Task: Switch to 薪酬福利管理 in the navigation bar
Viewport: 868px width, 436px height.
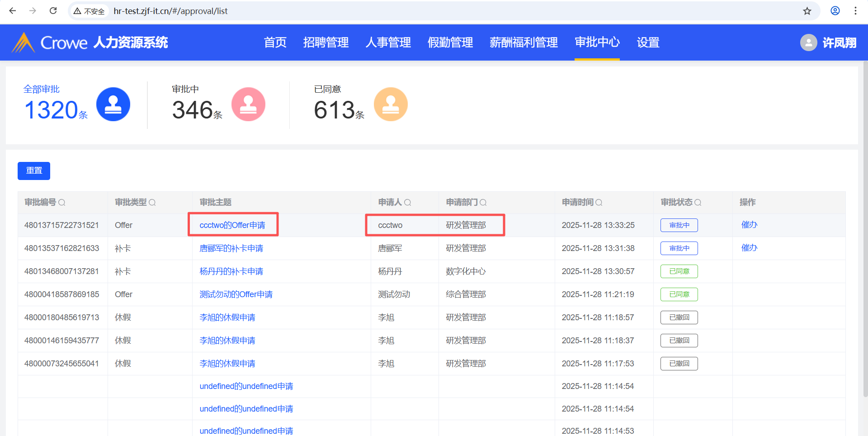Action: point(524,43)
